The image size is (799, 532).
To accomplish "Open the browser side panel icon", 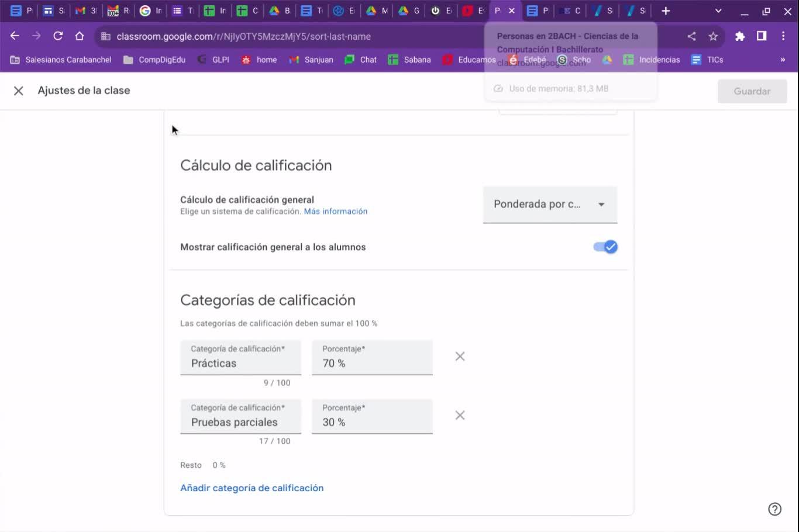I will tap(762, 36).
